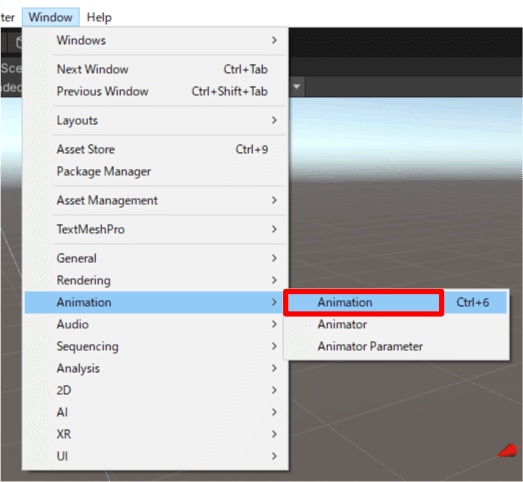Screen dimensions: 523x482
Task: Click the Layouts submenu chevron arrow
Action: point(274,120)
